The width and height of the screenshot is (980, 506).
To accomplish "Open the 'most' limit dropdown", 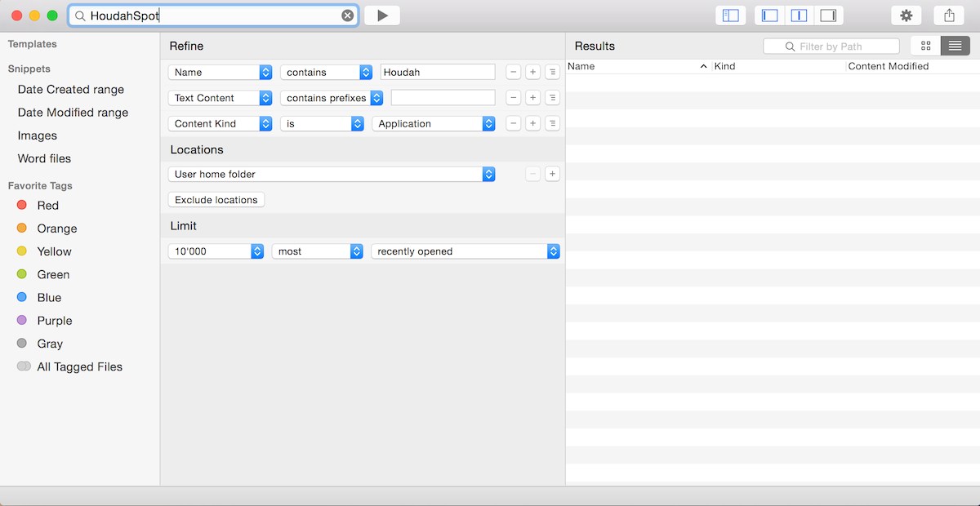I will [x=317, y=251].
